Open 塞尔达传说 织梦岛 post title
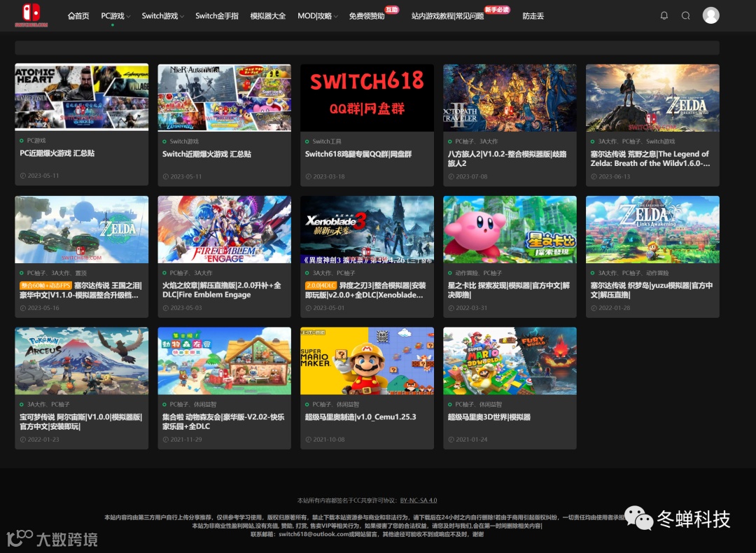Screen dimensions: 756x553 (x=652, y=290)
